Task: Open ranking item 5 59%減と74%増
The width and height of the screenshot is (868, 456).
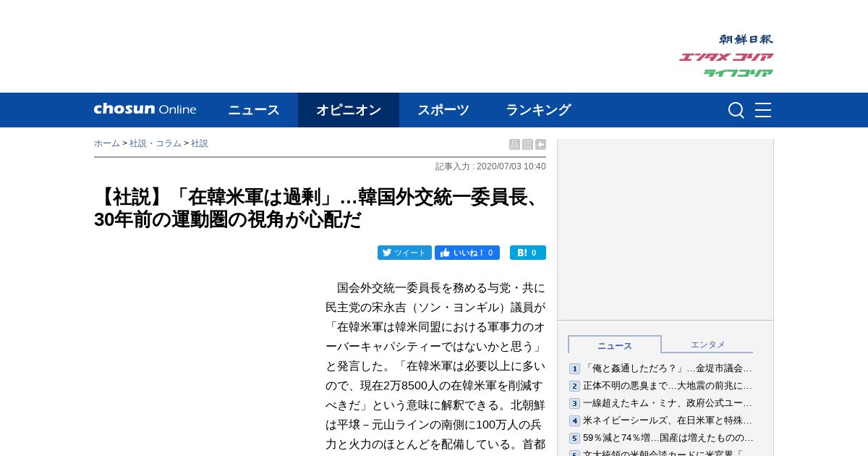Action: point(668,438)
